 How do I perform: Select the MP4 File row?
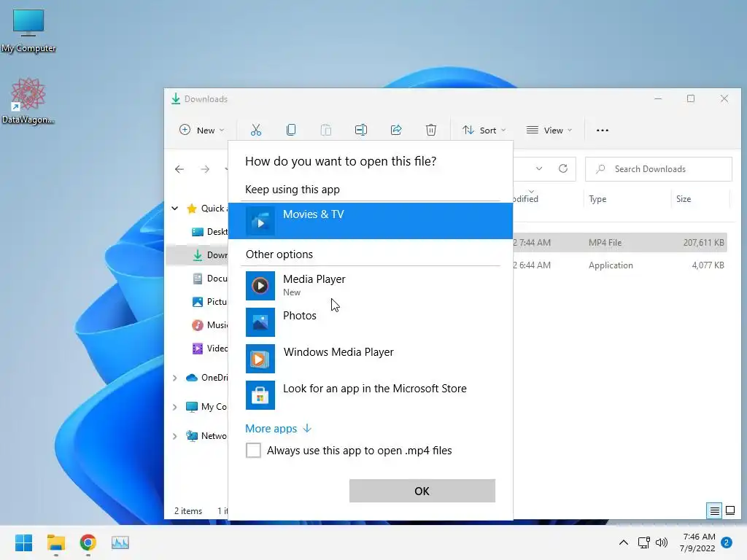click(x=620, y=242)
